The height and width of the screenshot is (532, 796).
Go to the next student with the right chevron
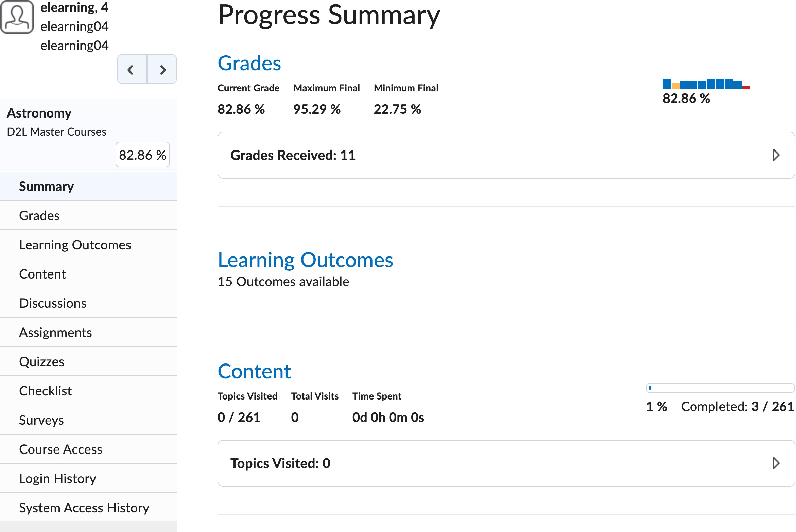point(162,69)
